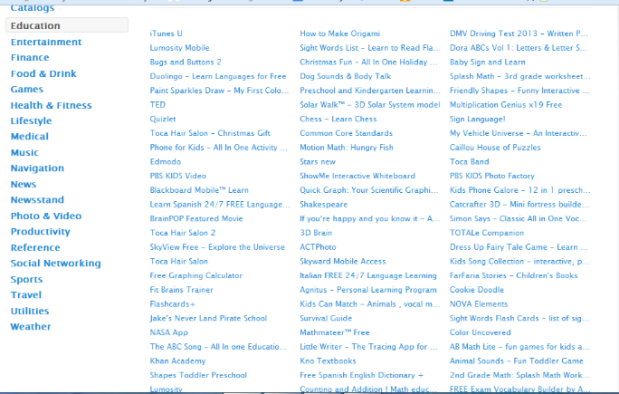Choose the Medical category
The image size is (619, 394).
30,137
